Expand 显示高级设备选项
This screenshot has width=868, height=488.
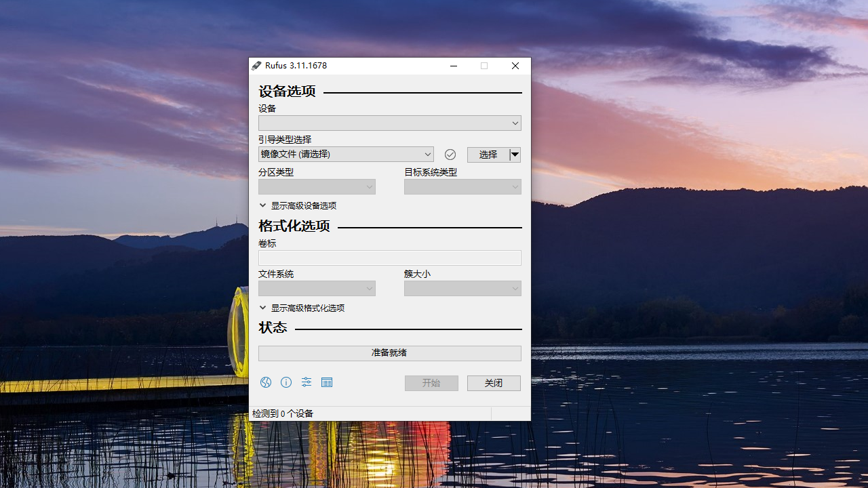click(x=303, y=205)
